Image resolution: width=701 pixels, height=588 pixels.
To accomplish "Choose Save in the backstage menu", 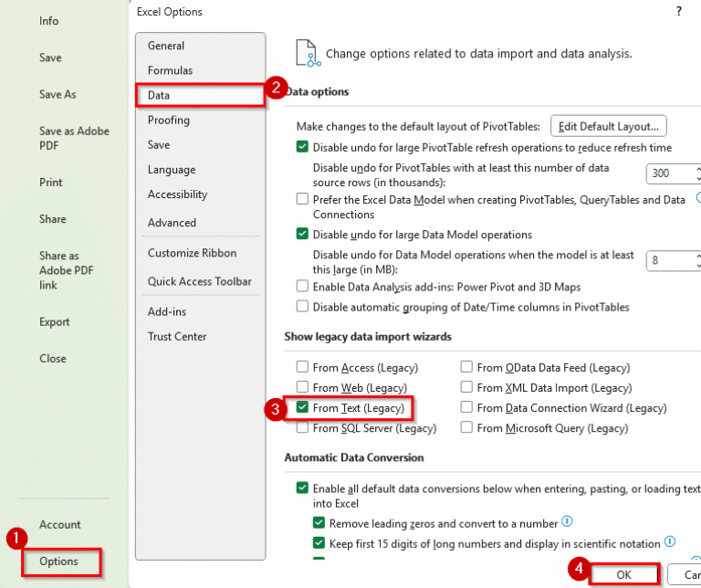I will pyautogui.click(x=50, y=58).
